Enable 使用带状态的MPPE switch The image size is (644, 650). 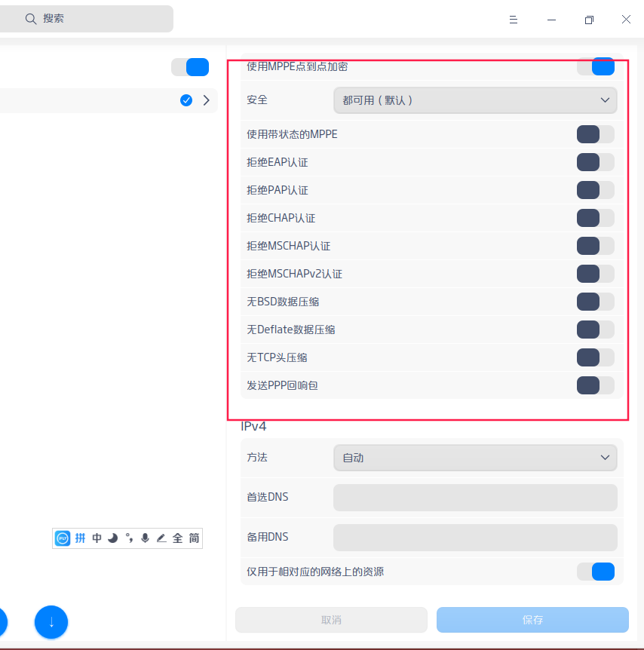[x=596, y=134]
